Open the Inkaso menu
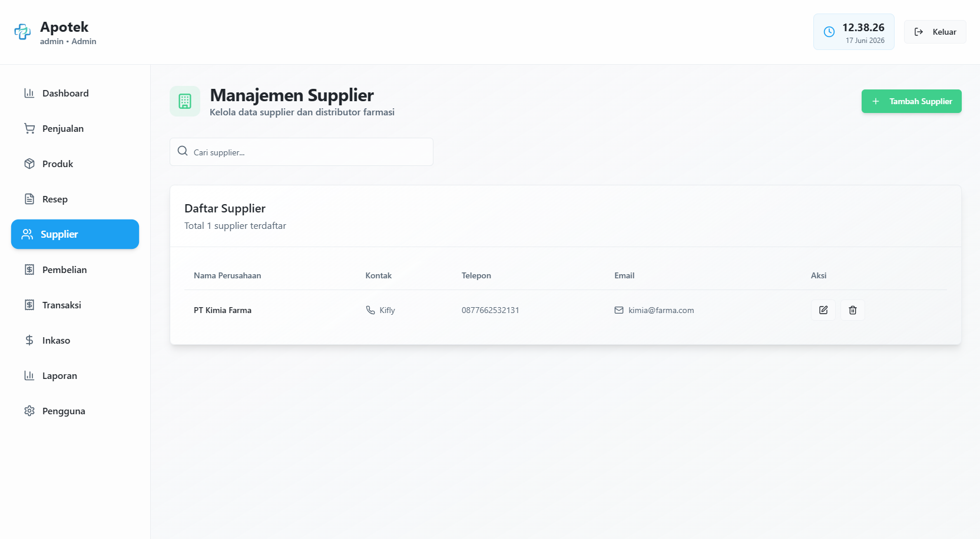This screenshot has width=980, height=539. click(75, 340)
